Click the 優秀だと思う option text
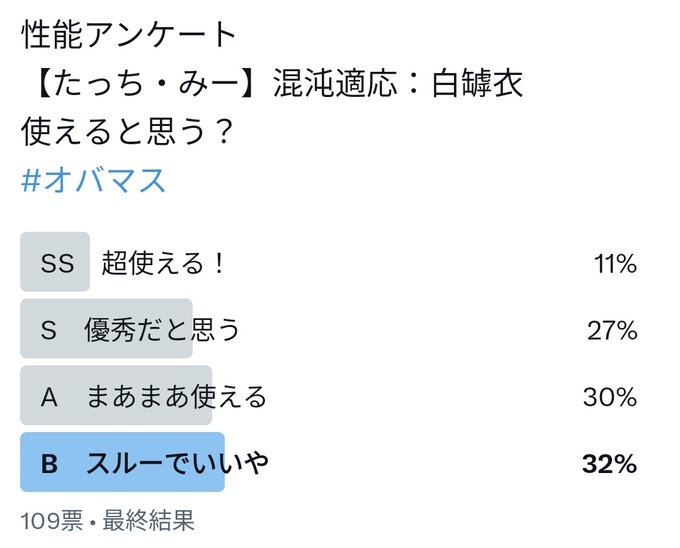This screenshot has height=548, width=680. point(162,329)
